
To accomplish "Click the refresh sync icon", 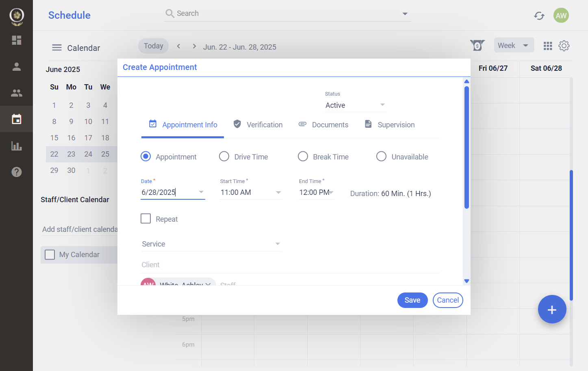I will [x=539, y=15].
